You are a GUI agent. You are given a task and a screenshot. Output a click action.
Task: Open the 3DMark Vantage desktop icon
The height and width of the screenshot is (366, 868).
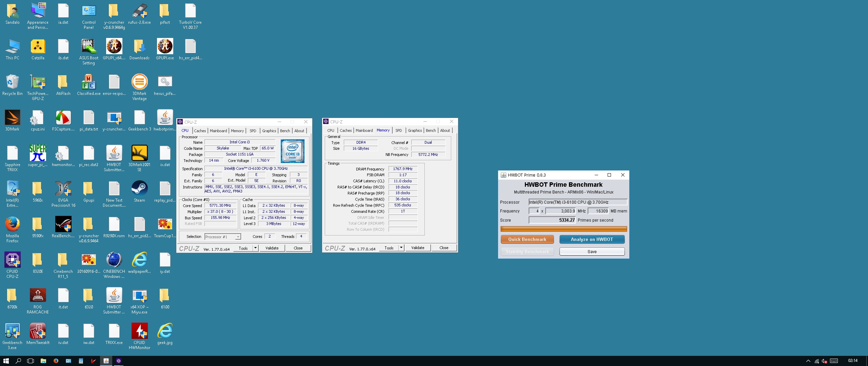click(x=139, y=88)
